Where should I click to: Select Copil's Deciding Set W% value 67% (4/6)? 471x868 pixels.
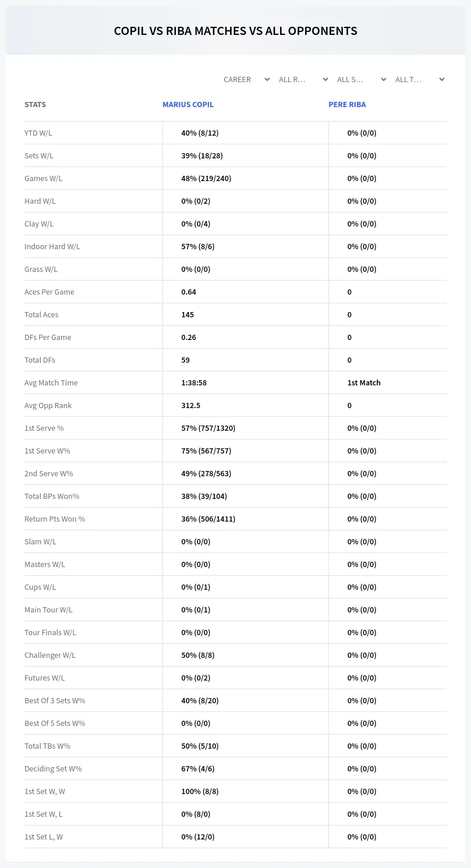198,768
